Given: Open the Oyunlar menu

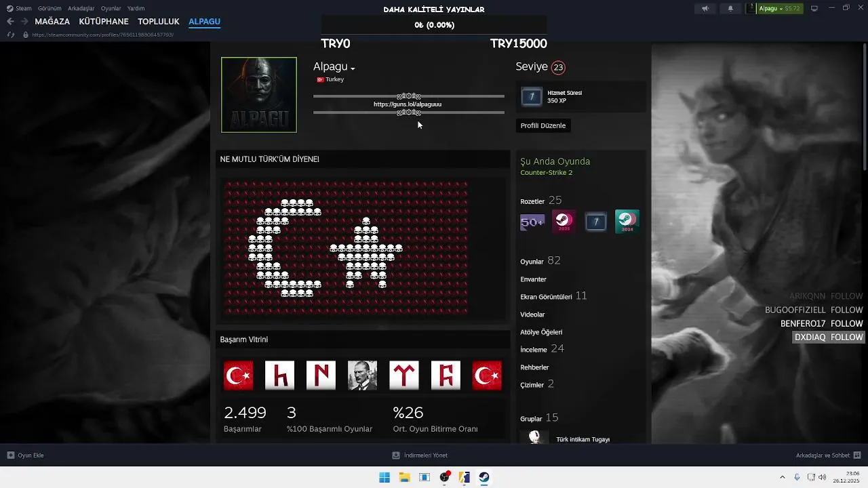Looking at the screenshot, I should 111,8.
